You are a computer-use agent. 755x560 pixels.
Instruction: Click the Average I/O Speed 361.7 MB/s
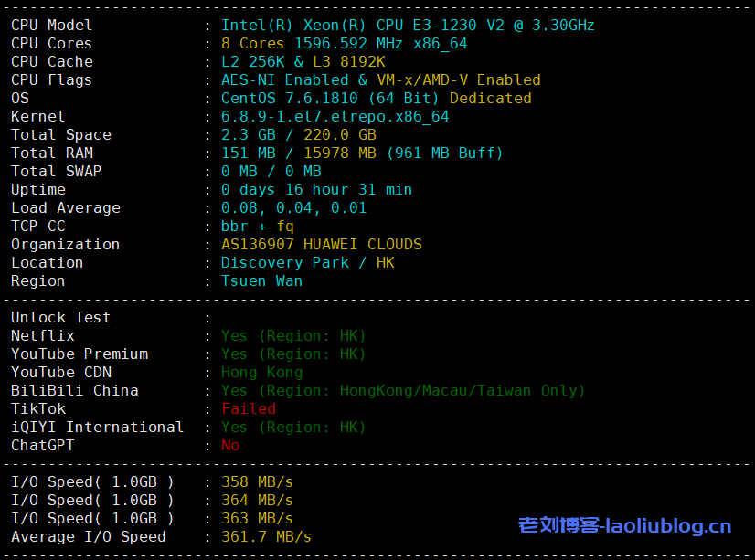tap(266, 537)
